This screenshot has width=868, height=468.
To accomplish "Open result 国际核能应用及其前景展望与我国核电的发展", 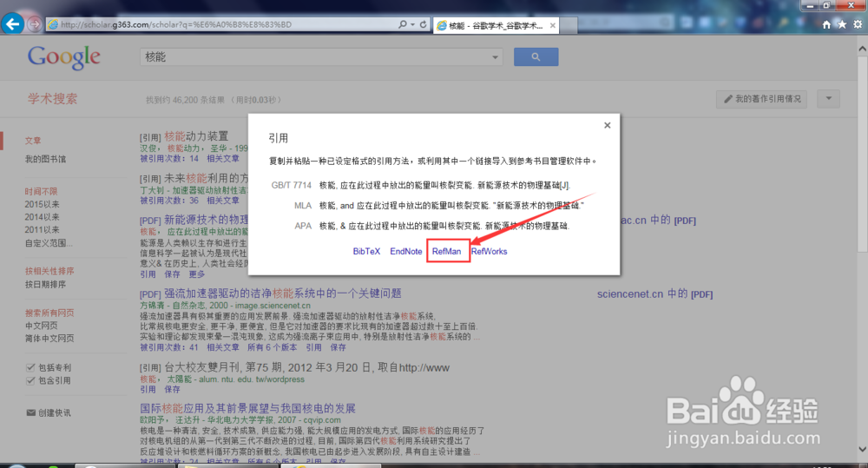I will (247, 408).
